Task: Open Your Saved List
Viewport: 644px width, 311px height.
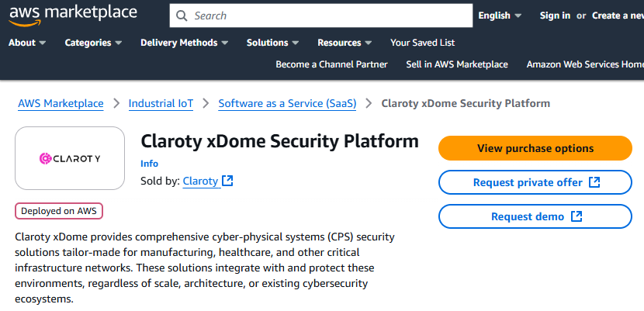Action: click(423, 43)
